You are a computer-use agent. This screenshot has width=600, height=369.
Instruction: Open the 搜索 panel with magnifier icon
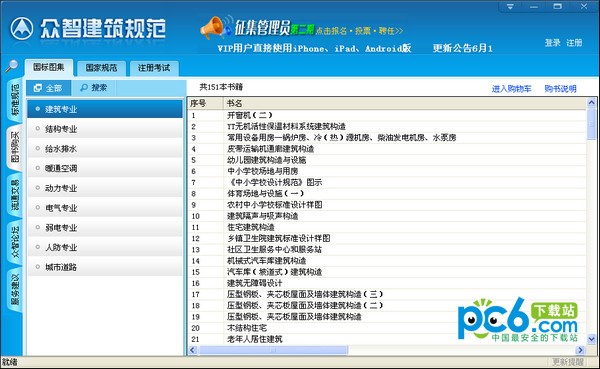point(94,88)
